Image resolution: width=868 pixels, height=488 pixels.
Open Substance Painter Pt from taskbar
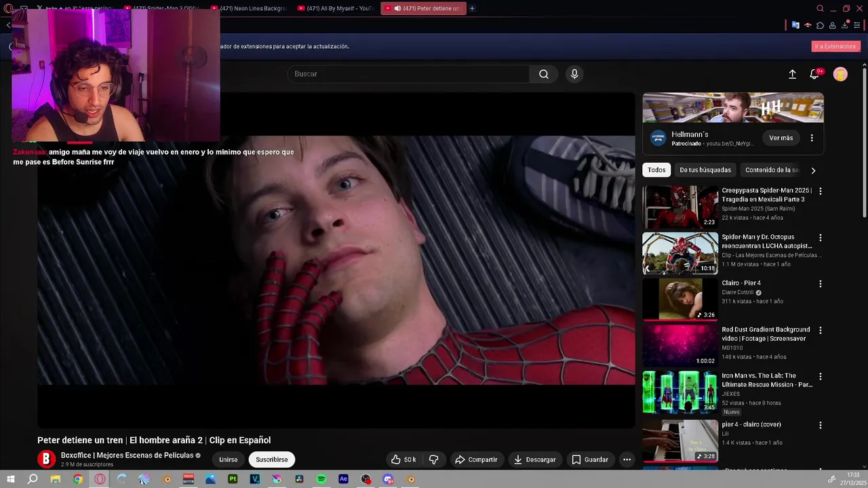pyautogui.click(x=233, y=479)
